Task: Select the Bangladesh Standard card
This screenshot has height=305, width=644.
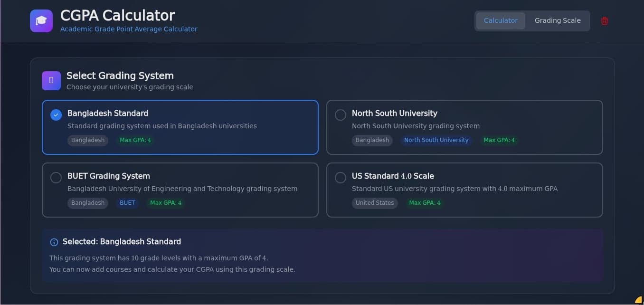Action: pos(180,127)
